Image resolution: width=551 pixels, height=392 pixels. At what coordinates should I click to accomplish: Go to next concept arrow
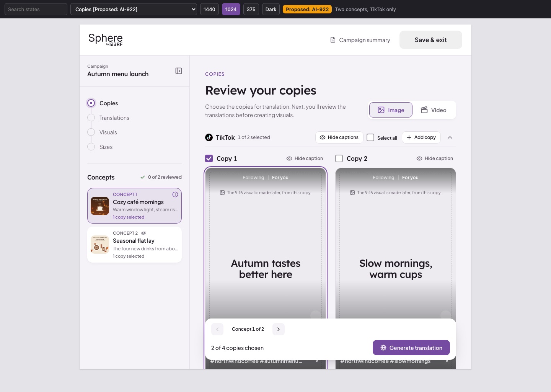(279, 329)
